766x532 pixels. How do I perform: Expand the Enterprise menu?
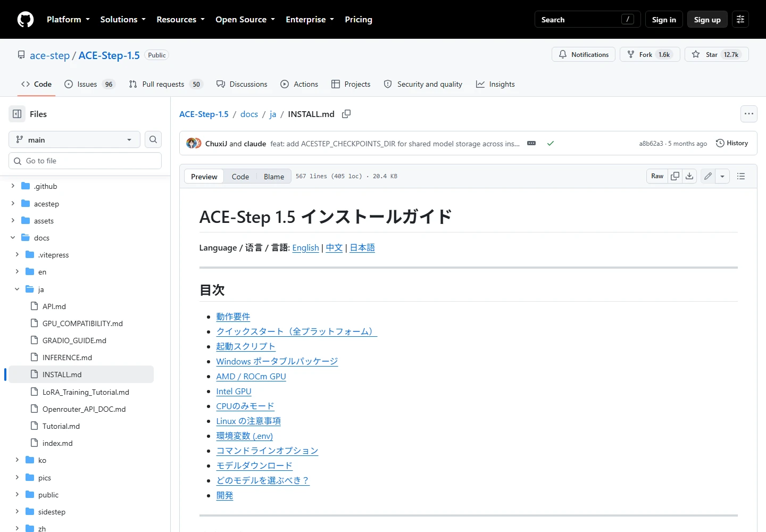[310, 19]
